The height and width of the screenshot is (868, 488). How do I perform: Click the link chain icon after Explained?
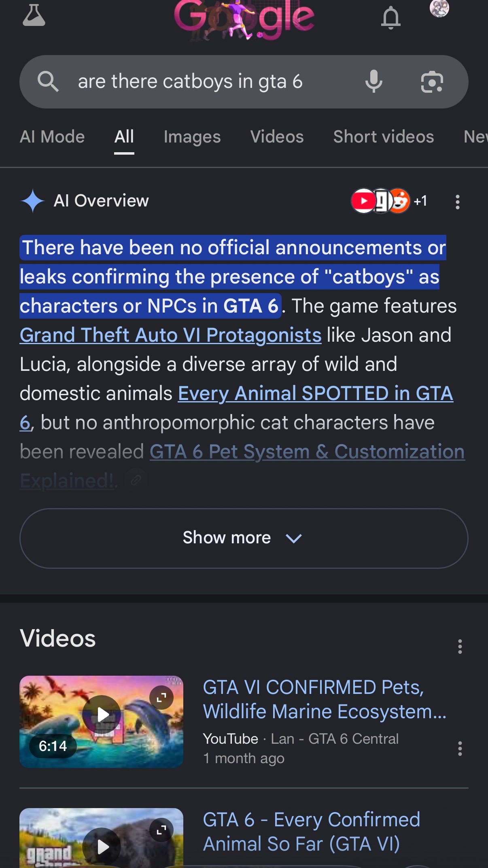tap(136, 481)
